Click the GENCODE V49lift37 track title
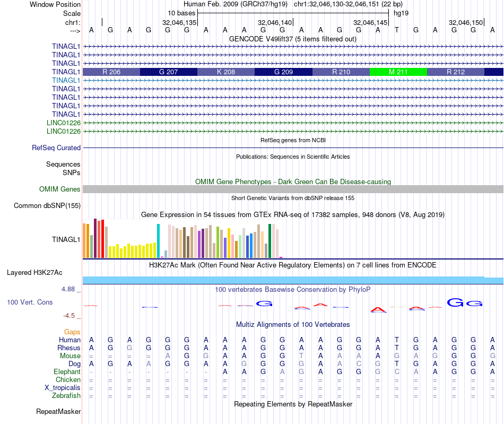This screenshot has width=504, height=424. click(293, 39)
